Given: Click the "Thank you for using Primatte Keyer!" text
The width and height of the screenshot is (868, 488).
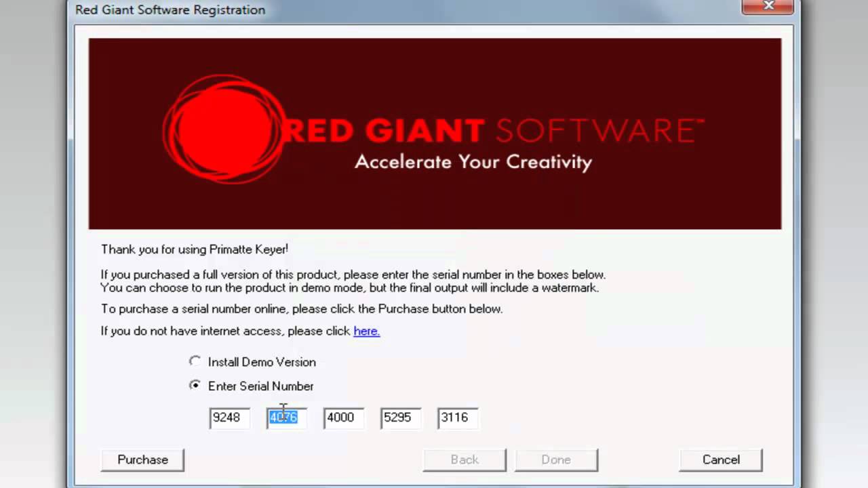Looking at the screenshot, I should click(195, 249).
